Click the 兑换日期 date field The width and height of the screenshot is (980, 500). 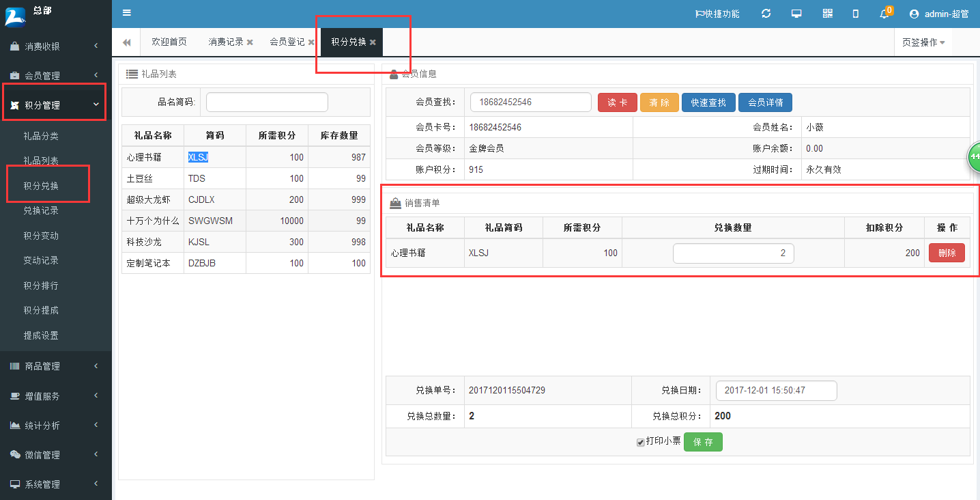coord(776,391)
